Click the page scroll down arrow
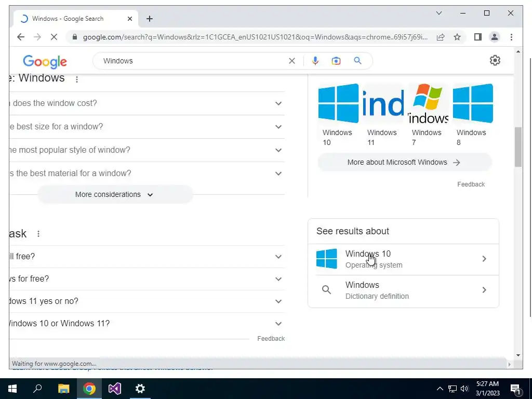The image size is (532, 399). (x=518, y=355)
